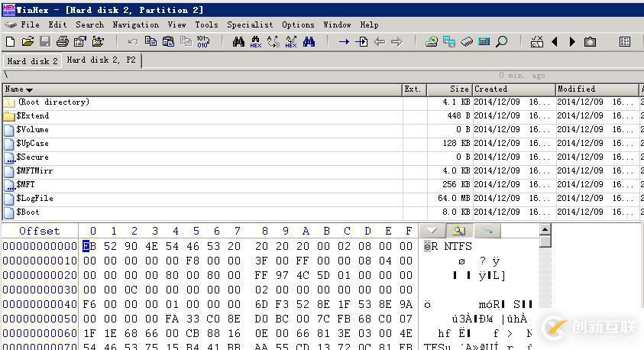The image size is (644, 350).
Task: Toggle the directory browser grid icon
Action: 625,41
